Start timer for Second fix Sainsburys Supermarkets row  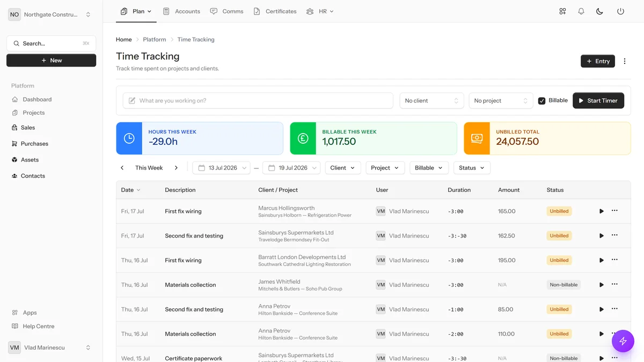[x=602, y=236]
